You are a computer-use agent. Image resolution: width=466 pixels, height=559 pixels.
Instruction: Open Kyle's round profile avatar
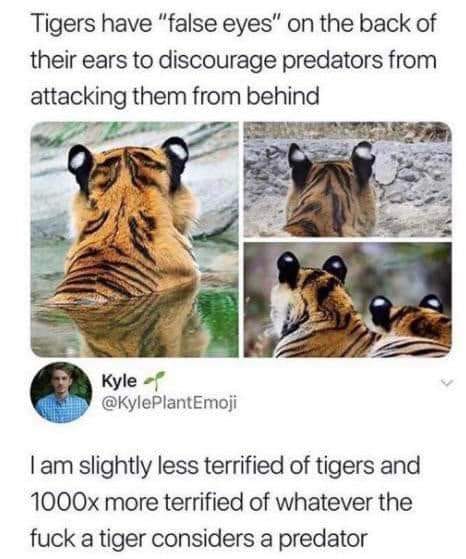(x=61, y=393)
